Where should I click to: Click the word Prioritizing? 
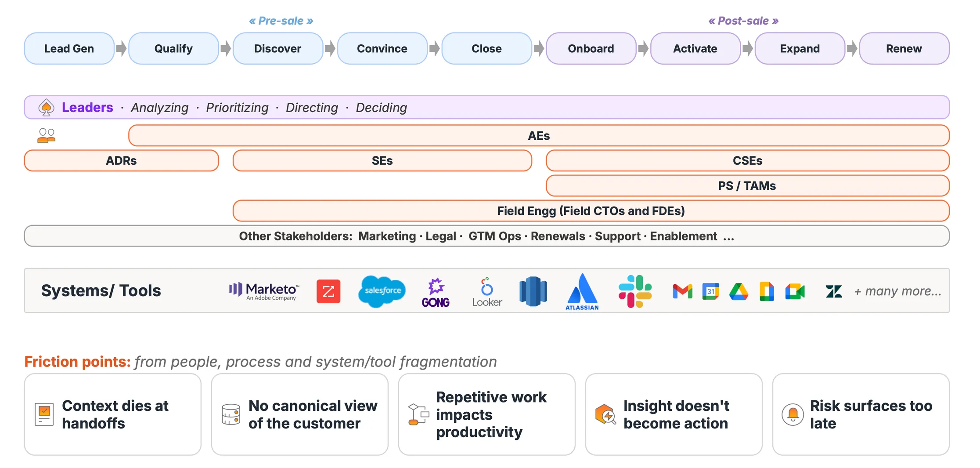pyautogui.click(x=237, y=108)
